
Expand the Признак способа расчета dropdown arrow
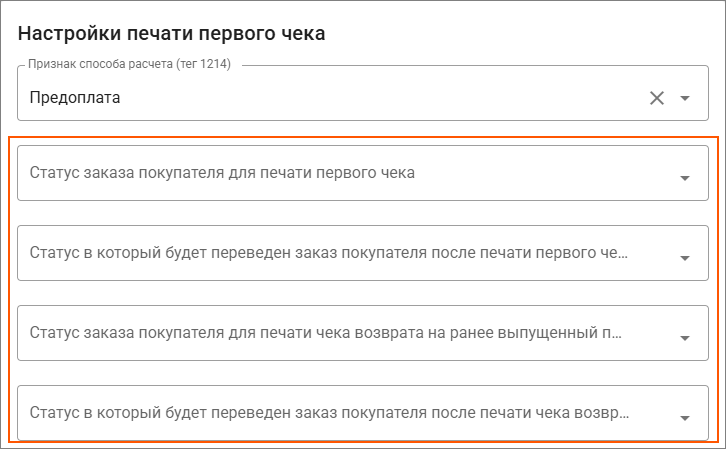point(685,98)
